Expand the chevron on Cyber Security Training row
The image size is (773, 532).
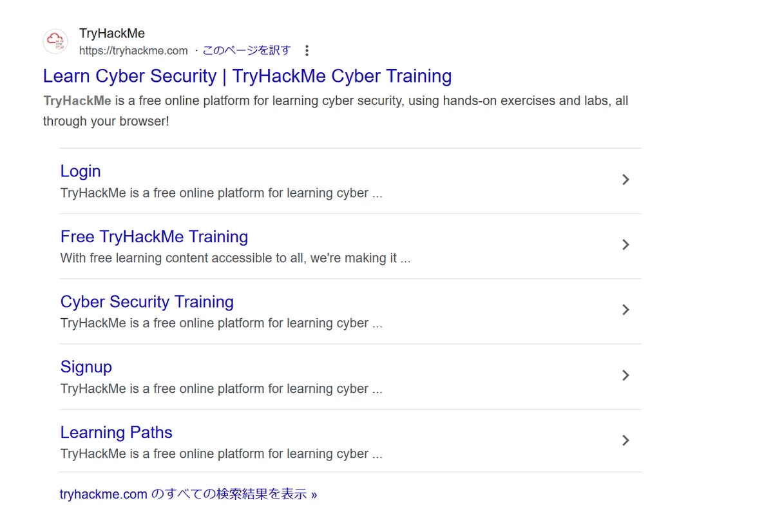(625, 310)
